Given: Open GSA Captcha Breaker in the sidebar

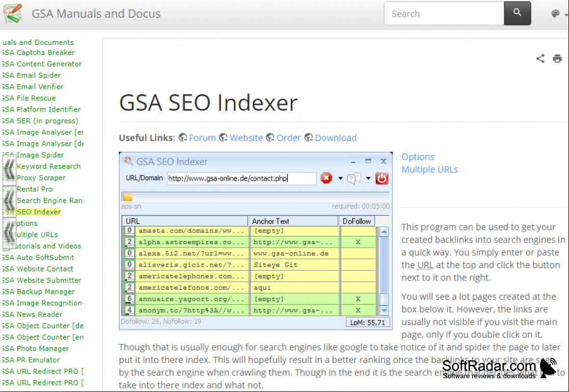Looking at the screenshot, I should click(38, 53).
